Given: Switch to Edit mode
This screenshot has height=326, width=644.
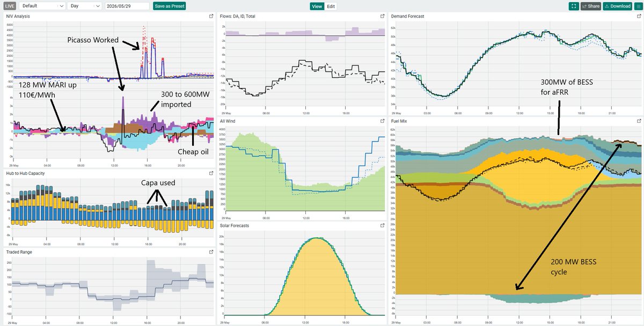Looking at the screenshot, I should 331,6.
